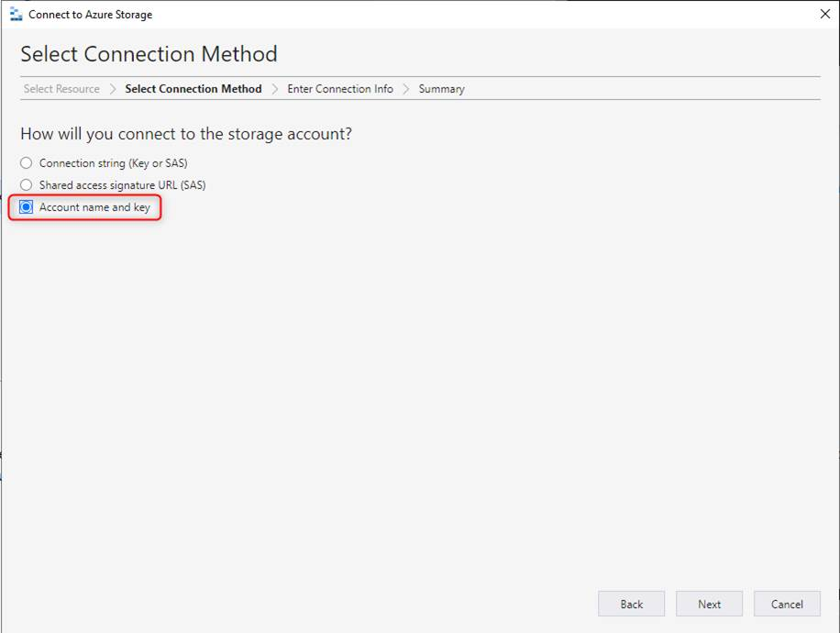This screenshot has width=840, height=633.
Task: Select the Connection string radio button
Action: click(x=27, y=163)
